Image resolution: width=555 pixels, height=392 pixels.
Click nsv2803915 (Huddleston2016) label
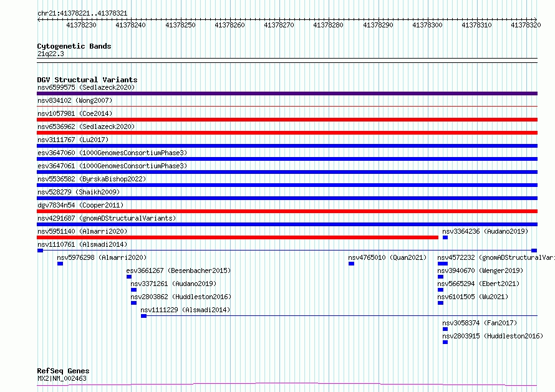[x=493, y=336]
